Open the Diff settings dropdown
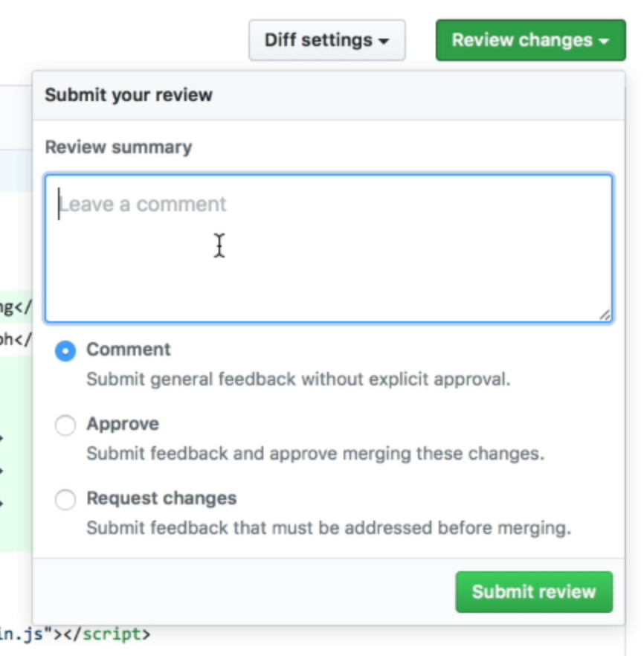This screenshot has height=656, width=644. click(x=327, y=40)
